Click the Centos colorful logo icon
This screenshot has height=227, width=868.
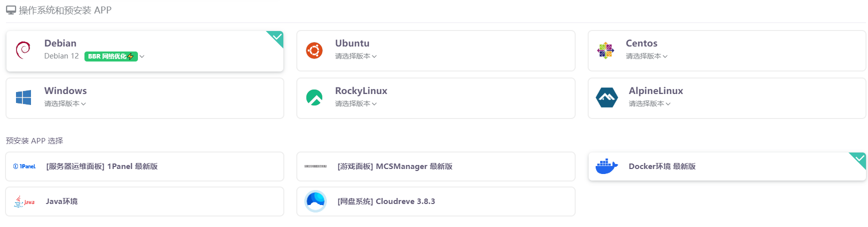pyautogui.click(x=605, y=50)
